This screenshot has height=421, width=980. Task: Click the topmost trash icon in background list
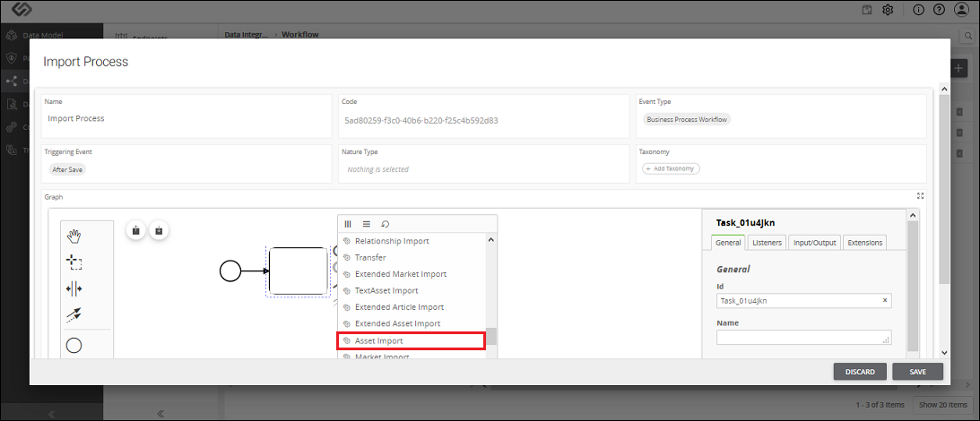(959, 112)
